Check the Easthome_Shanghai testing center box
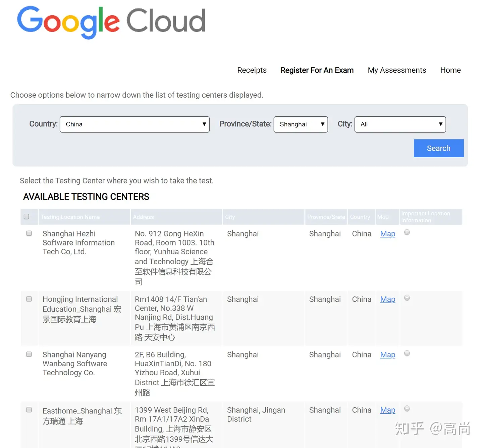The image size is (483, 448). coord(29,410)
